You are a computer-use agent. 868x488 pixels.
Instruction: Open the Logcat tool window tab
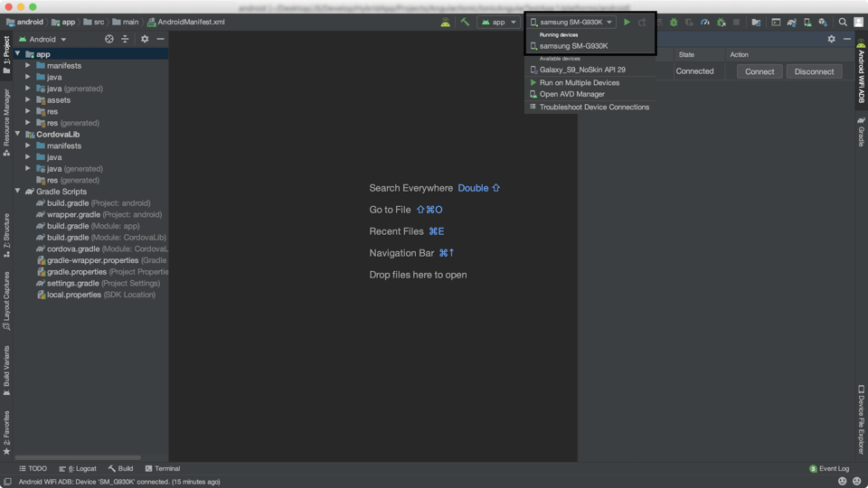pos(78,469)
